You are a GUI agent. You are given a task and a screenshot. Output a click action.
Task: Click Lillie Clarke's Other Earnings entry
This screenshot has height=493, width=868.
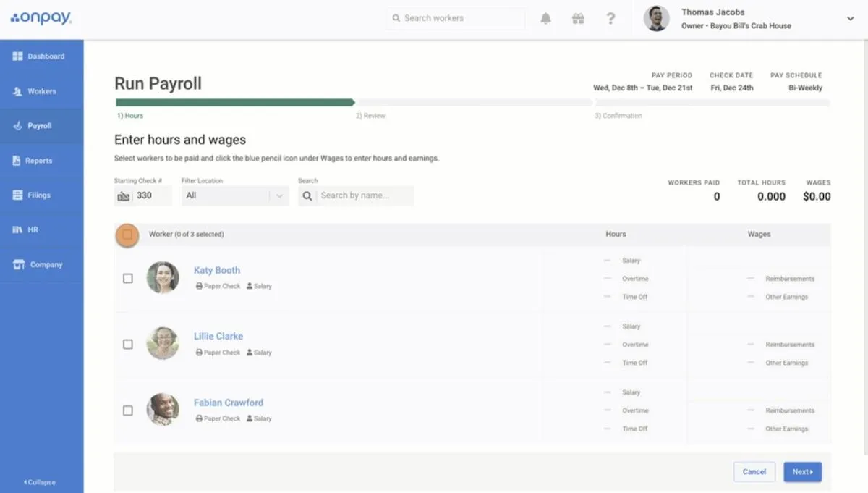778,363
